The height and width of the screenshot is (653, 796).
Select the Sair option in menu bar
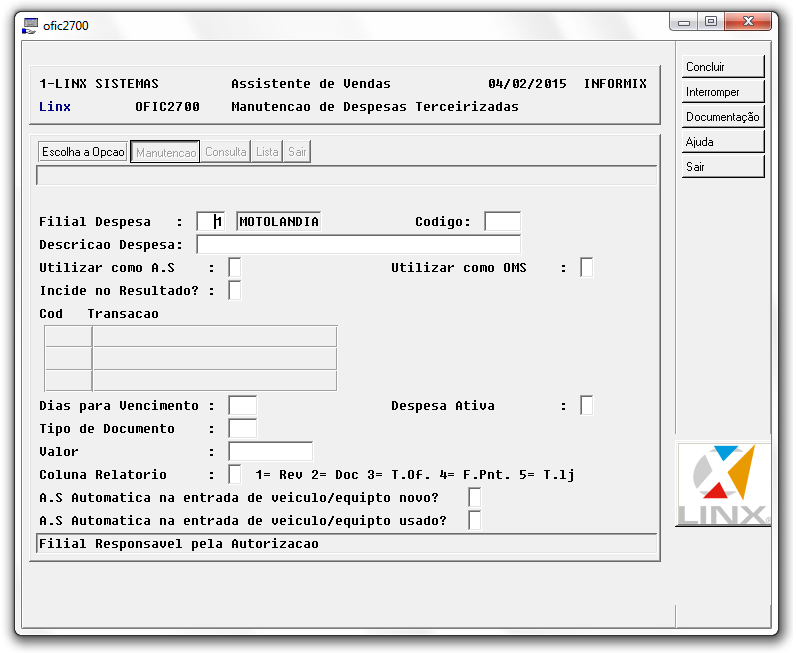(297, 152)
